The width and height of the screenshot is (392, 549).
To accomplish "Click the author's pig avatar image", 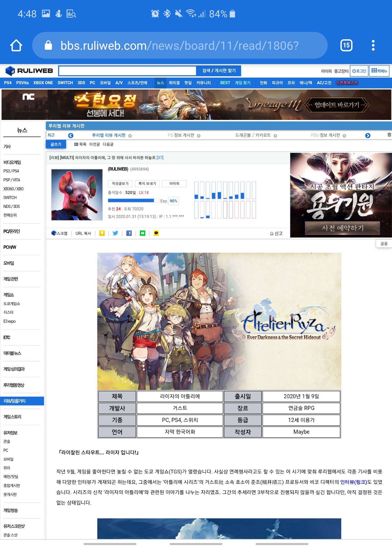I will point(77,195).
